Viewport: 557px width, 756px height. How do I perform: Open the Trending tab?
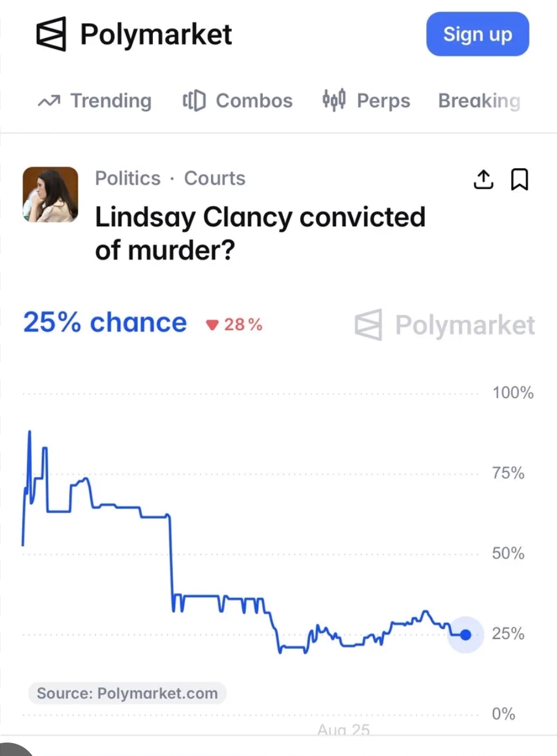[x=95, y=100]
